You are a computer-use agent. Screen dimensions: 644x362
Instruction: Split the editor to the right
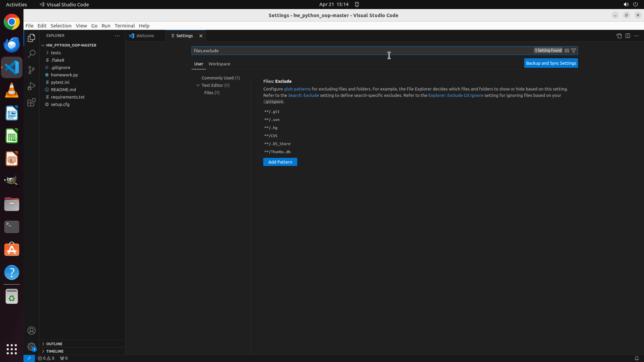628,36
